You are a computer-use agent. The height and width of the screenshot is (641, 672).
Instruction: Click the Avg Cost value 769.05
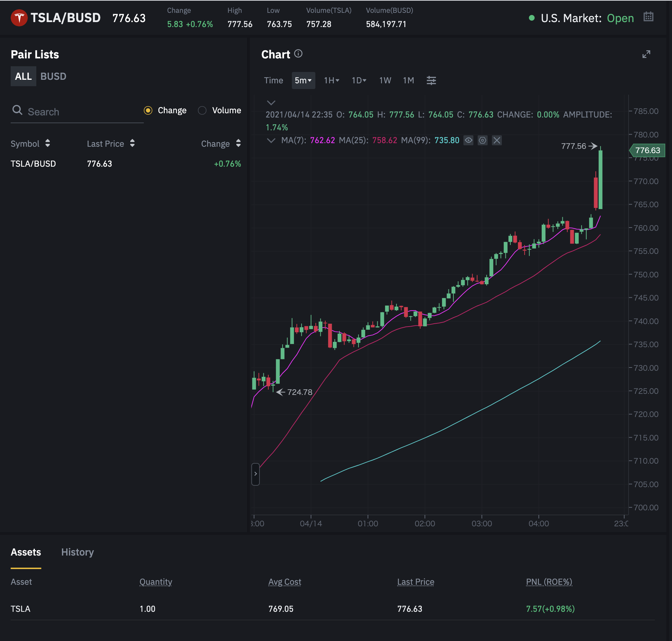coord(281,609)
